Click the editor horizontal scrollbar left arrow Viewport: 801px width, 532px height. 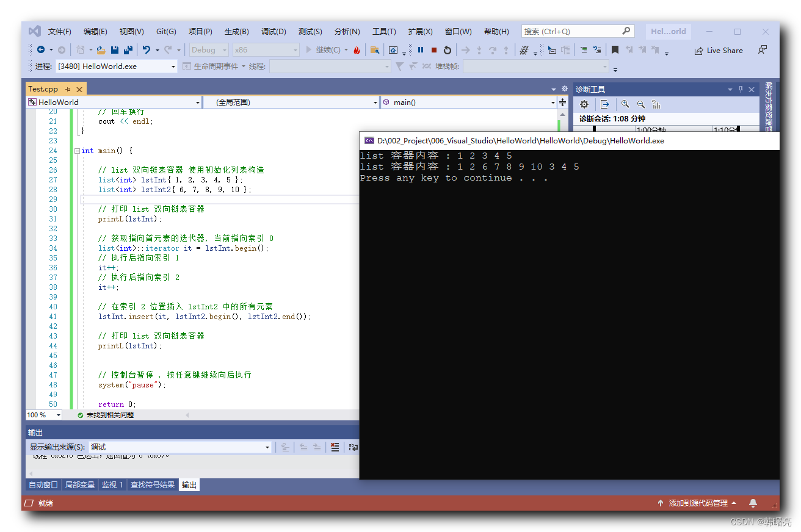187,415
